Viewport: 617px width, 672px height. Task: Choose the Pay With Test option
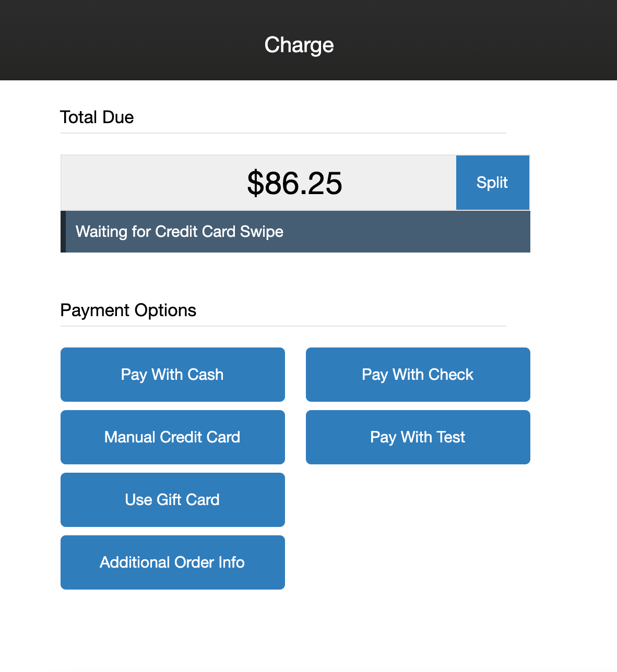[417, 437]
